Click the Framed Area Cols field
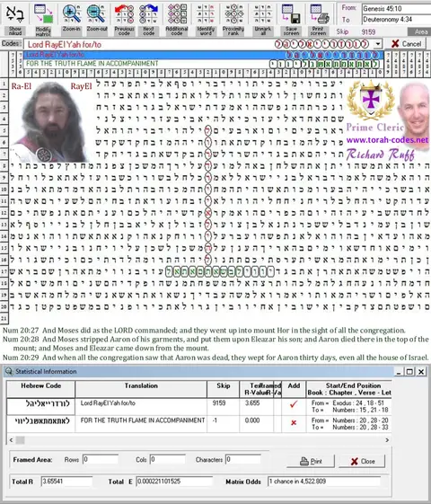Viewport: 431px width, 504px height. [x=168, y=459]
